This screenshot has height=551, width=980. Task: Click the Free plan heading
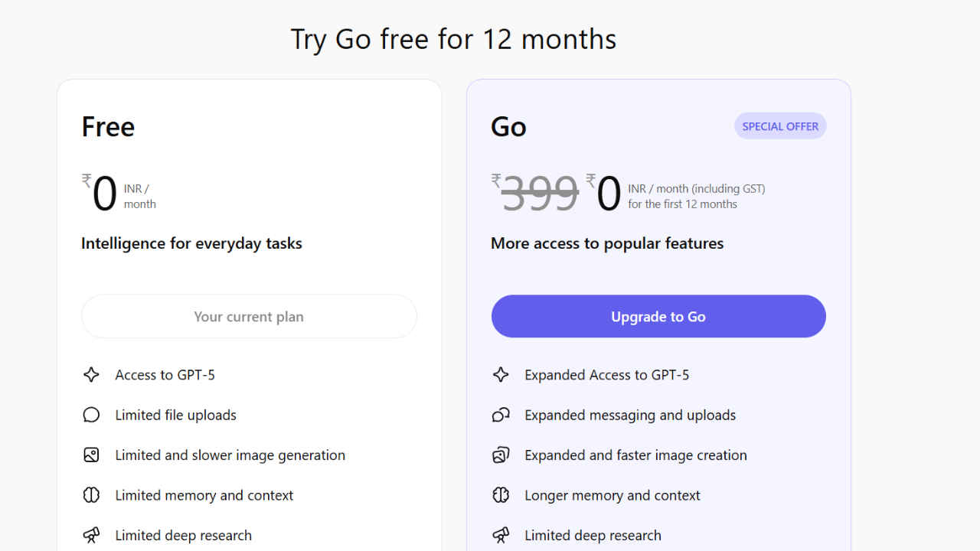108,126
